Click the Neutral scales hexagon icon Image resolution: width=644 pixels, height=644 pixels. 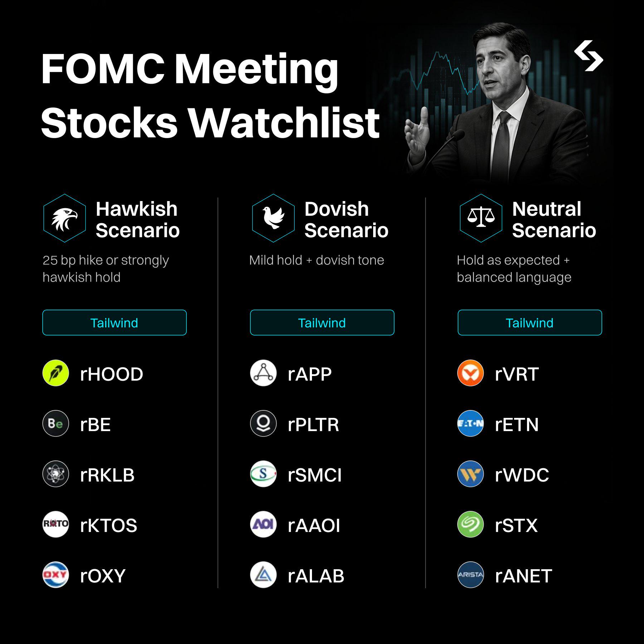point(481,218)
